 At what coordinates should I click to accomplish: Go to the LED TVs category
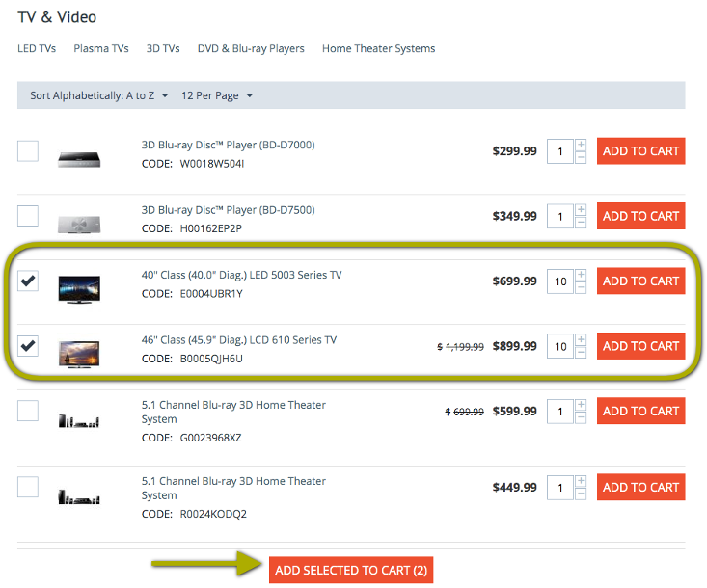[37, 48]
